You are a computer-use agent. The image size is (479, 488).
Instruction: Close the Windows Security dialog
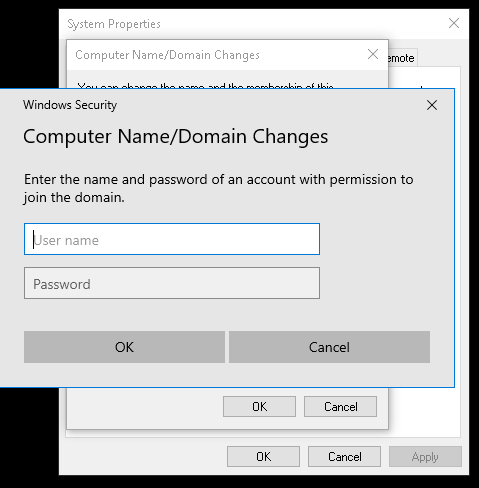click(432, 105)
